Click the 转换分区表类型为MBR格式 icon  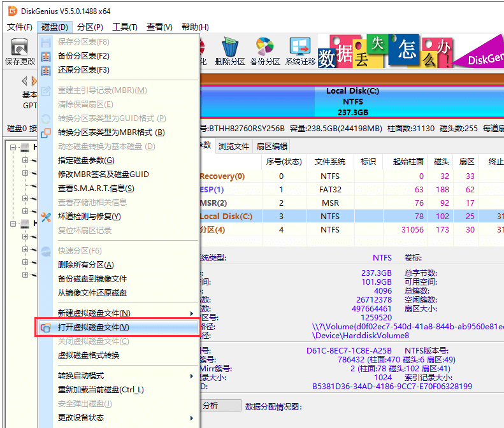pyautogui.click(x=46, y=132)
